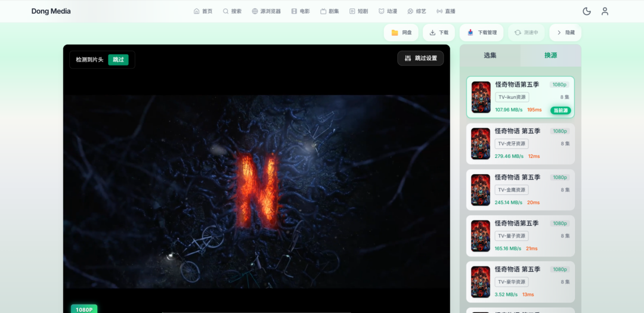Image resolution: width=644 pixels, height=313 pixels.
Task: Go to the 直播 live section
Action: click(445, 11)
